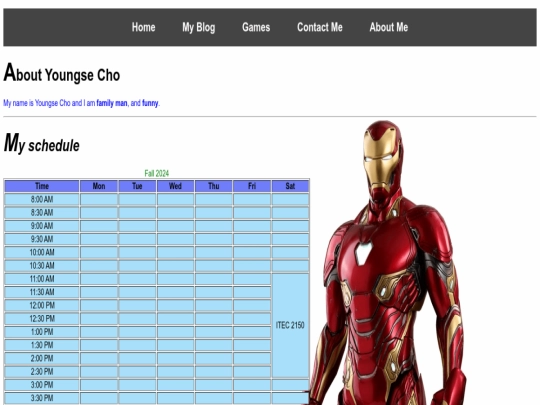This screenshot has width=540, height=405.
Task: Select the 1:00 PM time cell
Action: (x=42, y=332)
